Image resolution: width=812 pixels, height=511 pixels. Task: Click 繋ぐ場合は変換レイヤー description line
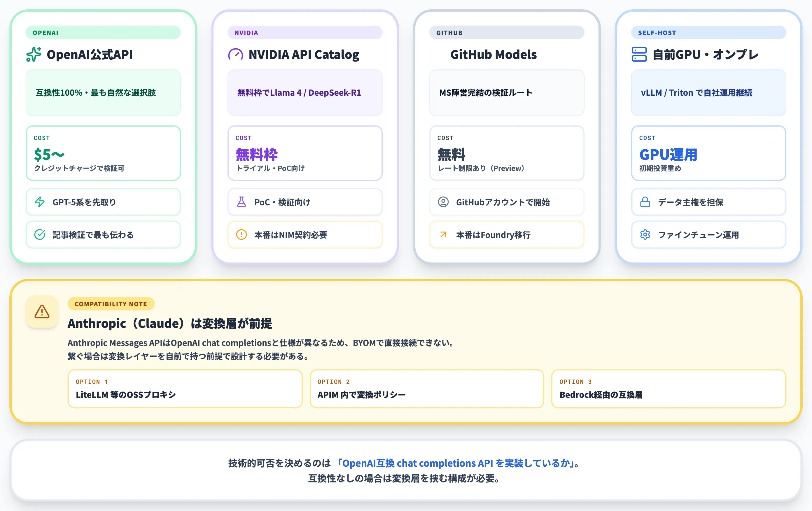(x=188, y=356)
